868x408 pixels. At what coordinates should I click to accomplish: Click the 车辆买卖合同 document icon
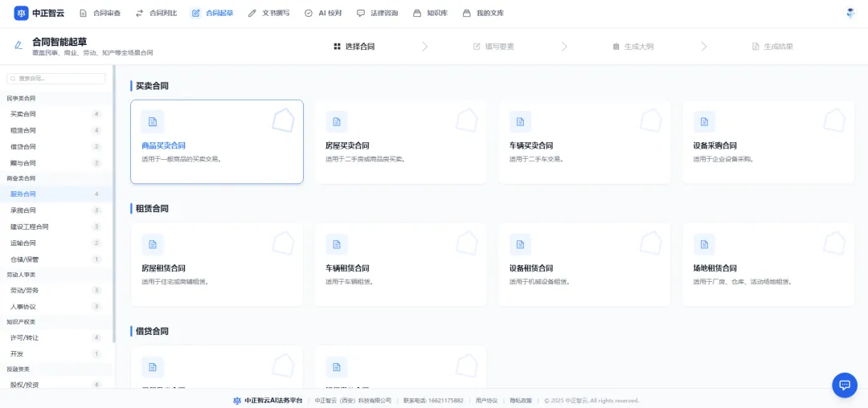(520, 121)
